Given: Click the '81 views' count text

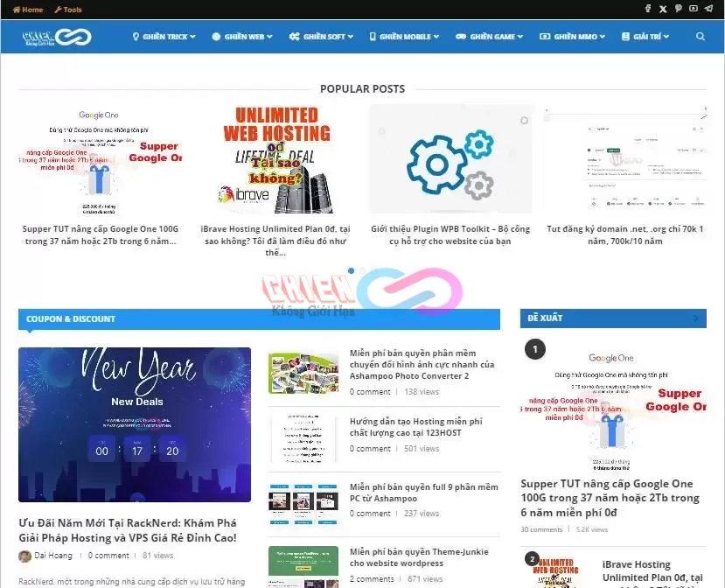Looking at the screenshot, I should tap(157, 556).
